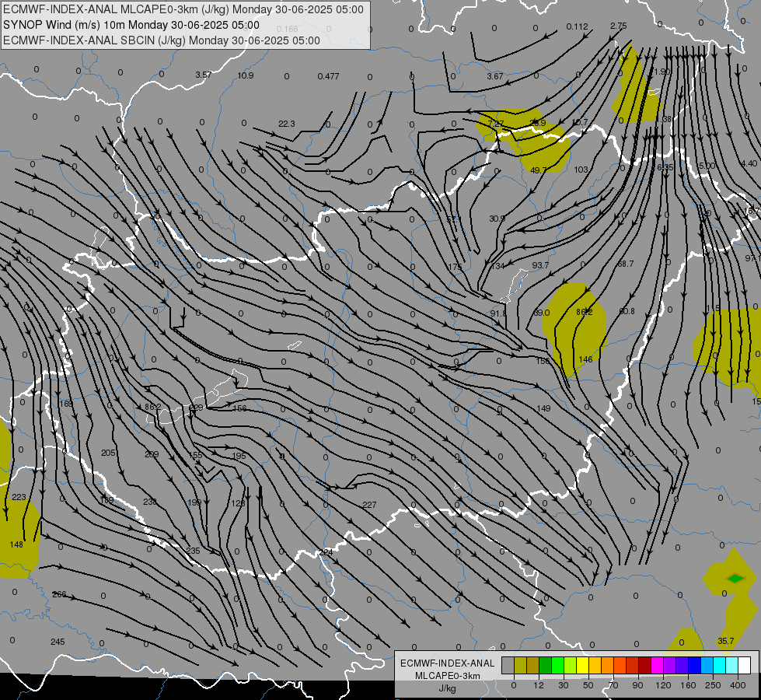761x700 pixels.
Task: Click the map value '0.112'
Action: [x=577, y=26]
